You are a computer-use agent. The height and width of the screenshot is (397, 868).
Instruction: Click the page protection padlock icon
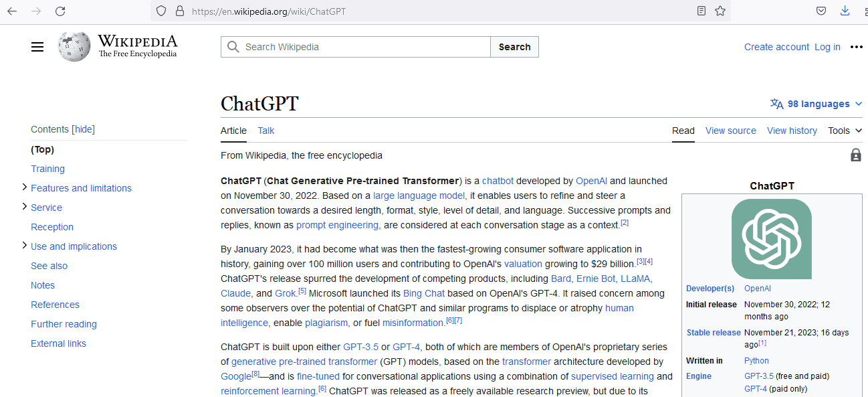click(855, 155)
